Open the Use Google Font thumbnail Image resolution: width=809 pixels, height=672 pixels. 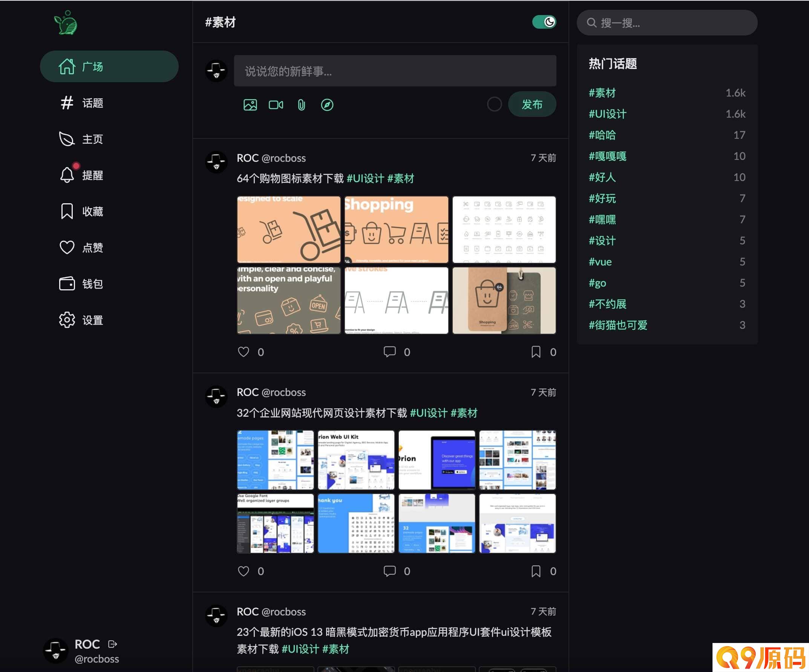pos(276,523)
